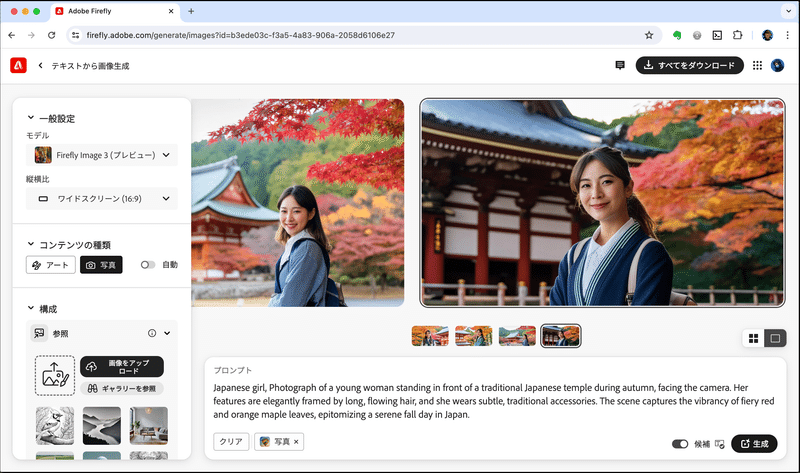Select the living room reference thumbnail

tap(148, 426)
